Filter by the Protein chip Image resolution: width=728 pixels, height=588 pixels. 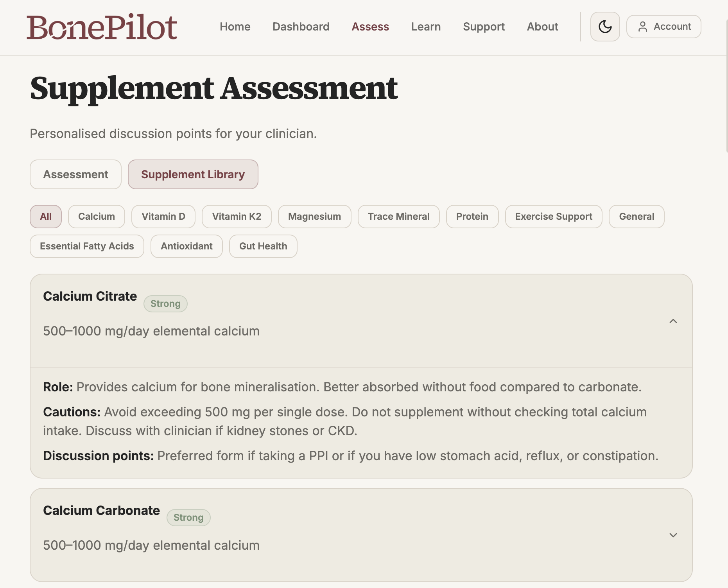(472, 217)
